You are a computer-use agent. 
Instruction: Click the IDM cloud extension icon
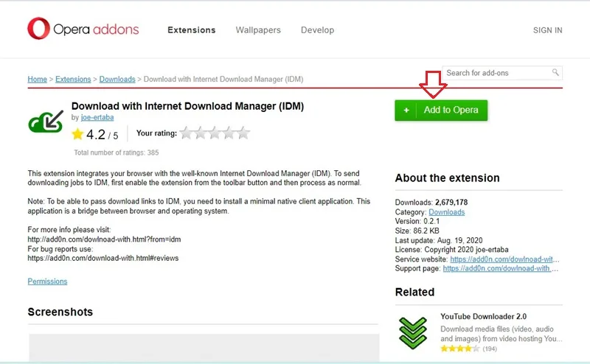click(46, 122)
